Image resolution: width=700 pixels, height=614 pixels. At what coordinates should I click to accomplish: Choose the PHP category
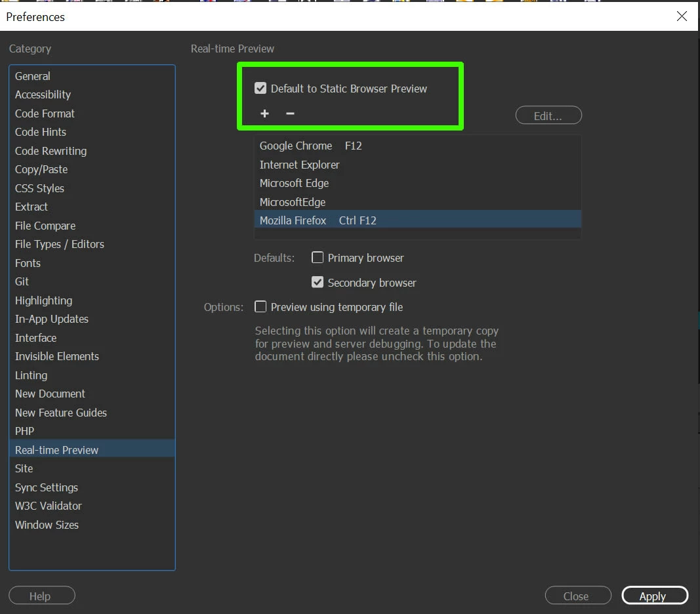tap(92, 432)
